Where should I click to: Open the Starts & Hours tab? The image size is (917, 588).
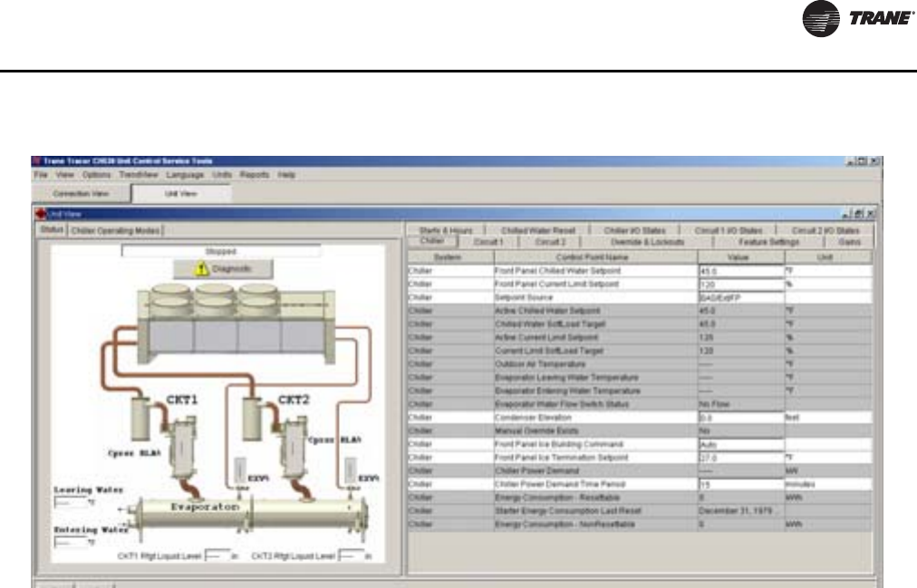click(x=446, y=230)
